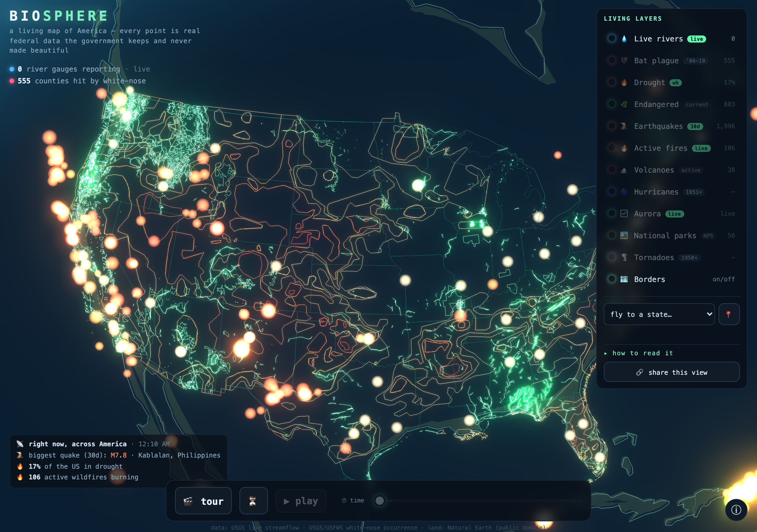This screenshot has width=757, height=532.
Task: Click the clapperboard icon on tour button
Action: pyautogui.click(x=188, y=501)
